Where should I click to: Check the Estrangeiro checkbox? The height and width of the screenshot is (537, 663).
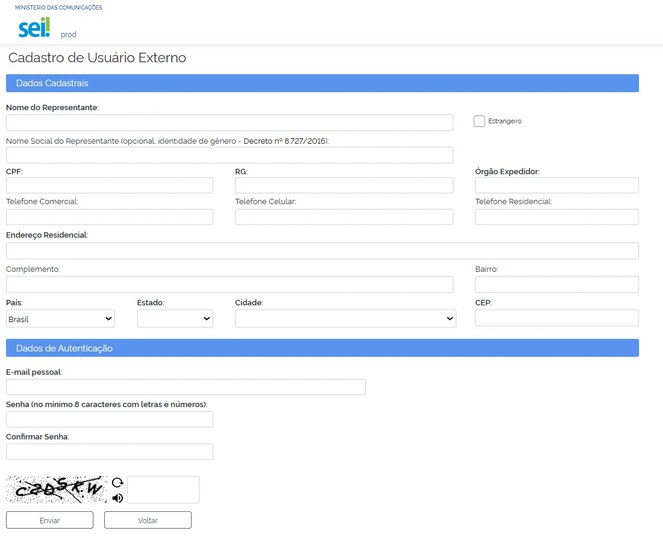[480, 121]
